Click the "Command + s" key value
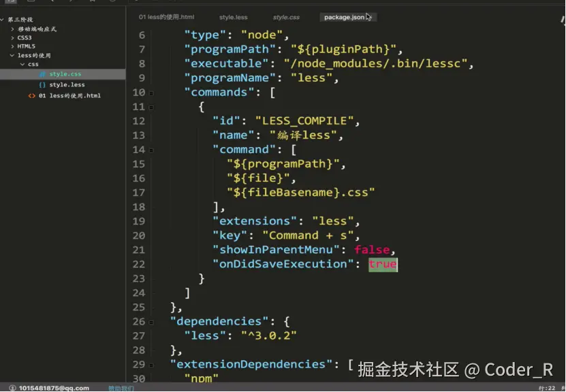Screen dimensions: 566x392 click(308, 235)
